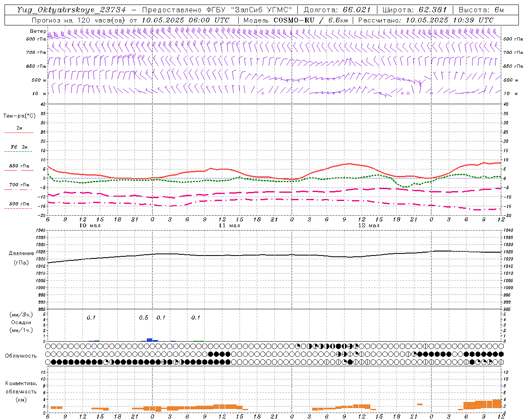Click the blue precipitation bar near midnight
The width and height of the screenshot is (525, 420).
tap(150, 340)
